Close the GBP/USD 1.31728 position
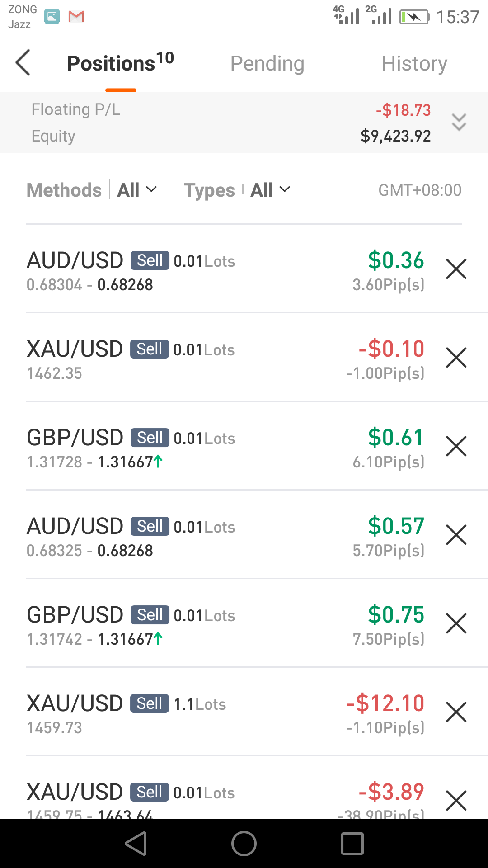 coord(456,446)
